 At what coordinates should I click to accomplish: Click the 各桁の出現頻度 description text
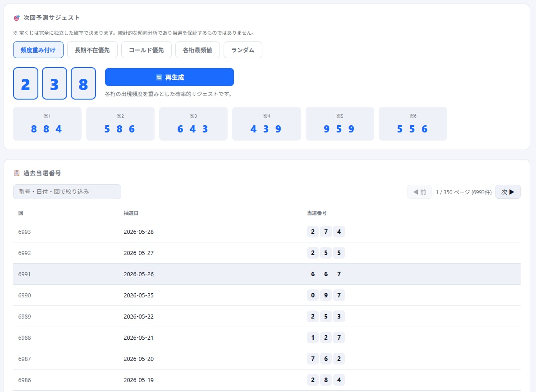coord(169,94)
